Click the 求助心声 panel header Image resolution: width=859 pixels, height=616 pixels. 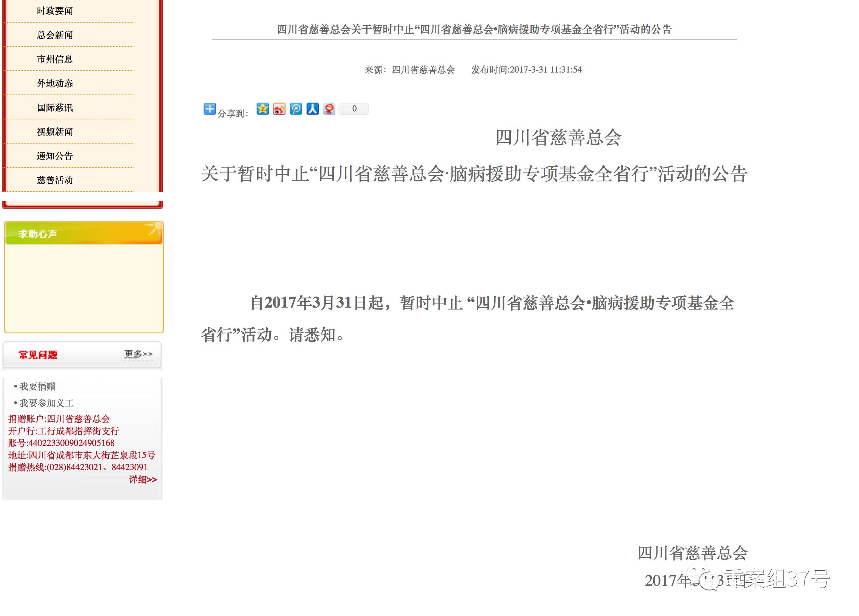pyautogui.click(x=84, y=234)
